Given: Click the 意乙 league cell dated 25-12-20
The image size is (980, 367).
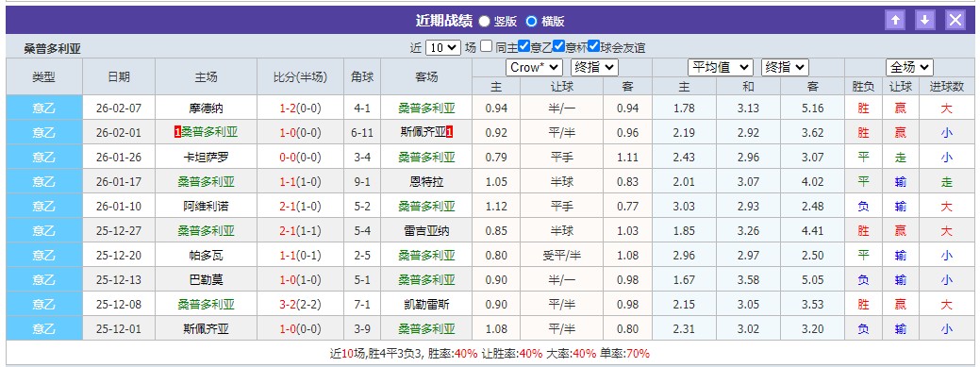Looking at the screenshot, I should tap(43, 255).
